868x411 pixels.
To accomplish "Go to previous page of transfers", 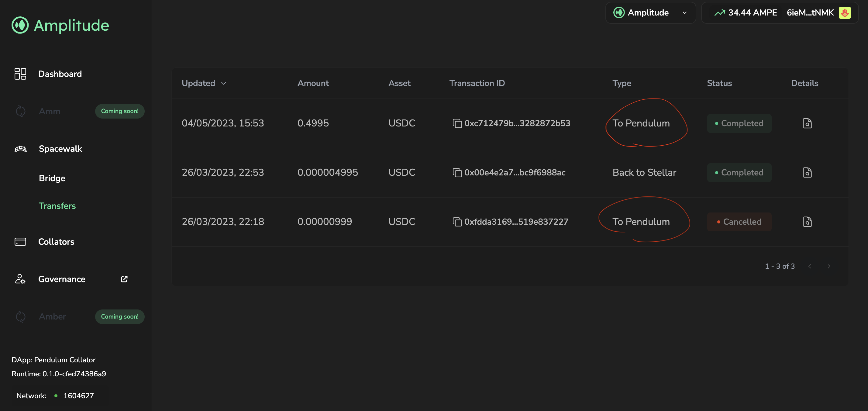I will (809, 266).
